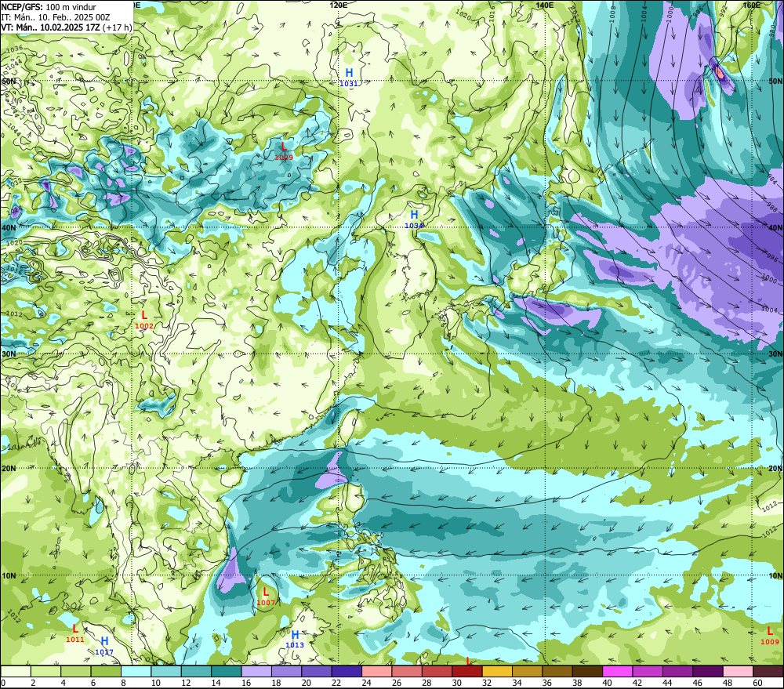This screenshot has width=784, height=689.
Task: Click the 984 isobar label at right edge
Action: click(x=772, y=180)
